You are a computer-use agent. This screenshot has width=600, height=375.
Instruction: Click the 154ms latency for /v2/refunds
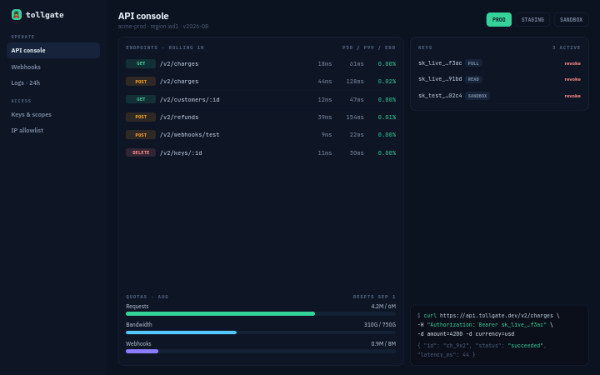point(355,117)
